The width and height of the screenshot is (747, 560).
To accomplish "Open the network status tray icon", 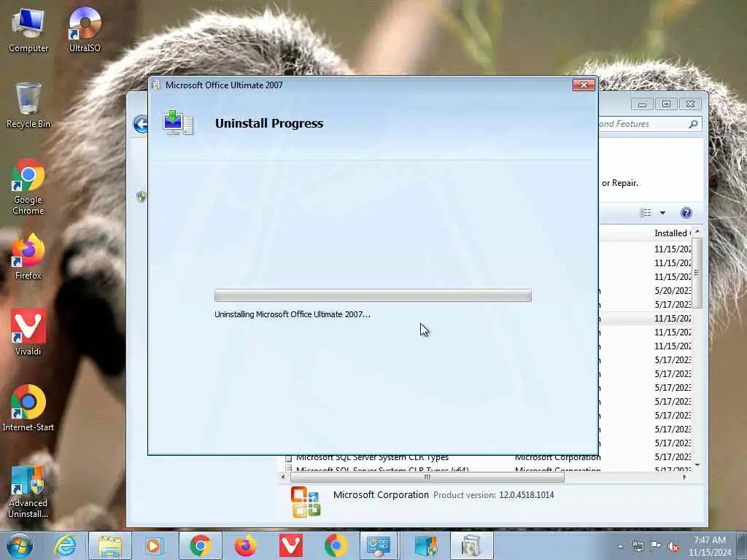I will click(x=638, y=546).
